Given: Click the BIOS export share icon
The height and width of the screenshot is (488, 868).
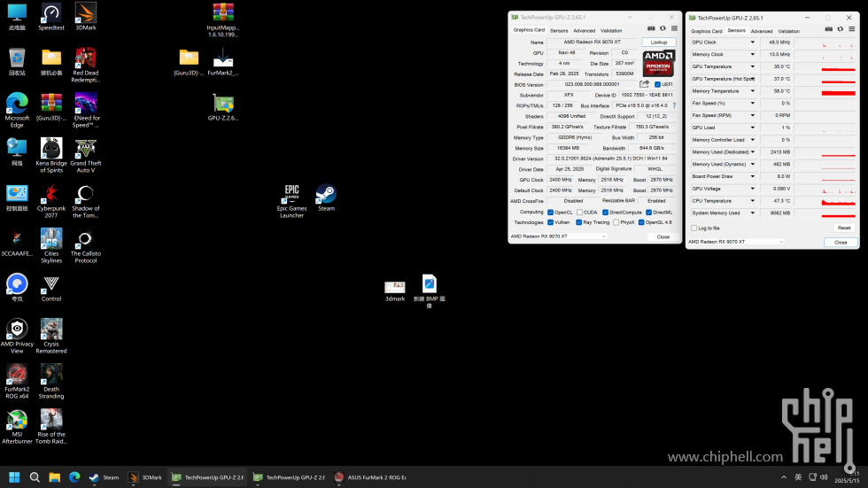Looking at the screenshot, I should 645,84.
